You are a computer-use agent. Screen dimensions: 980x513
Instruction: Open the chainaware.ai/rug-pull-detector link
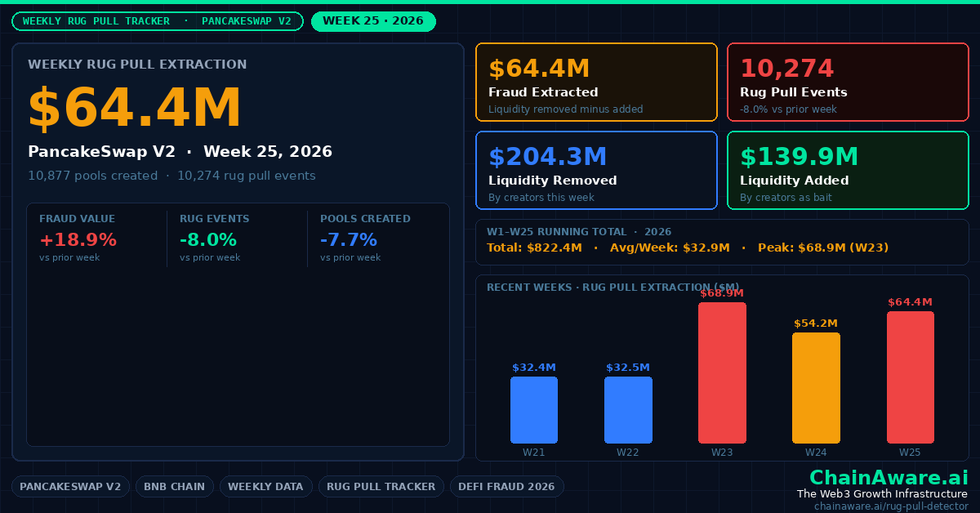891,506
